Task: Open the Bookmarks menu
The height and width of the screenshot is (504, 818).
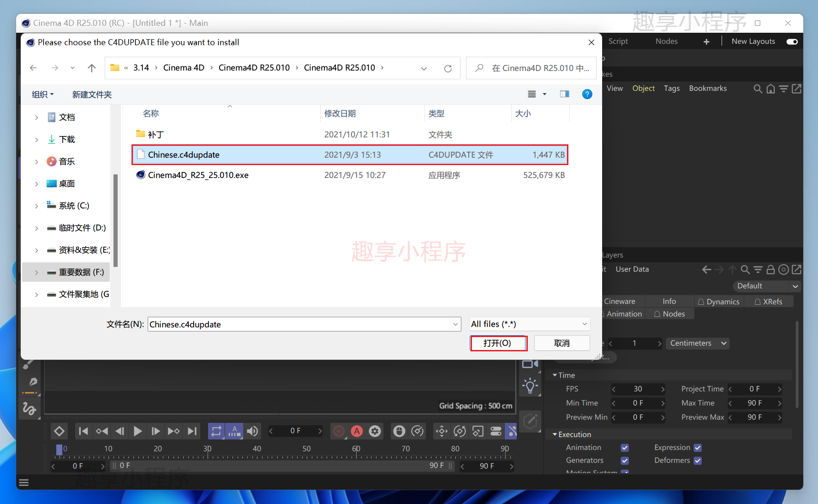Action: coord(708,89)
